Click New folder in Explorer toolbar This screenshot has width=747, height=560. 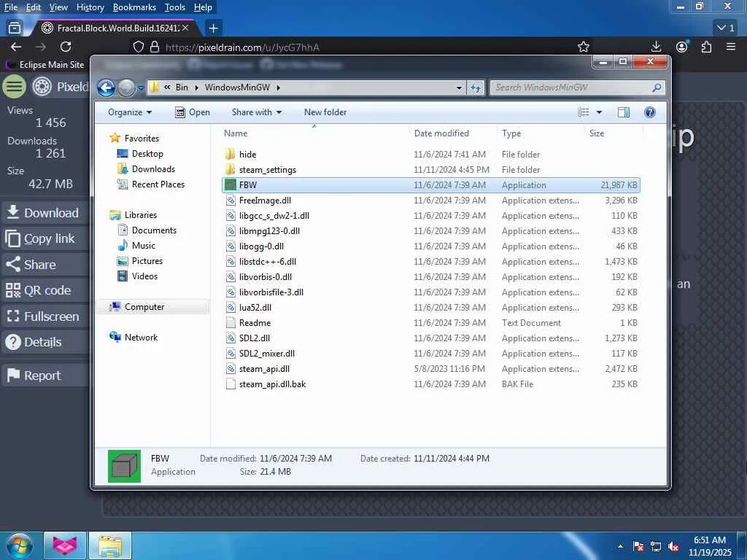(x=325, y=112)
